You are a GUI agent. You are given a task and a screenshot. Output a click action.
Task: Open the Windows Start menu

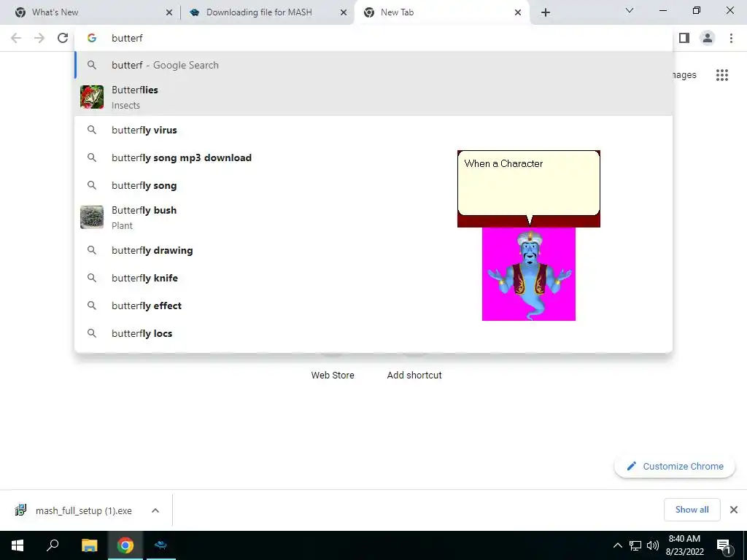coord(18,545)
